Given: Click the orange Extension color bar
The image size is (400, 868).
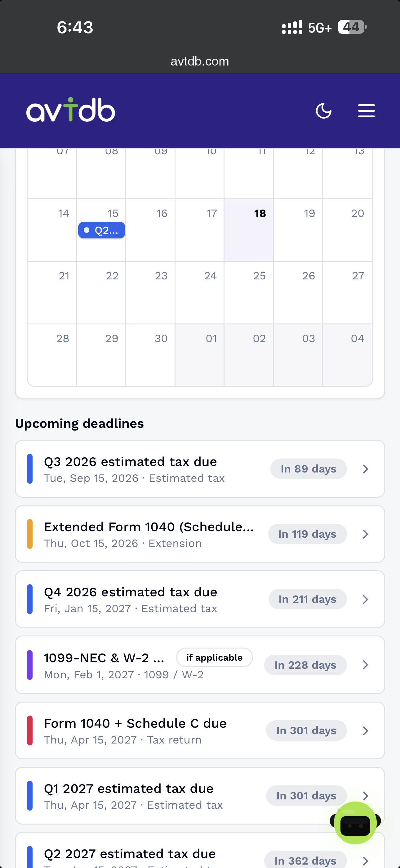Looking at the screenshot, I should (x=30, y=534).
